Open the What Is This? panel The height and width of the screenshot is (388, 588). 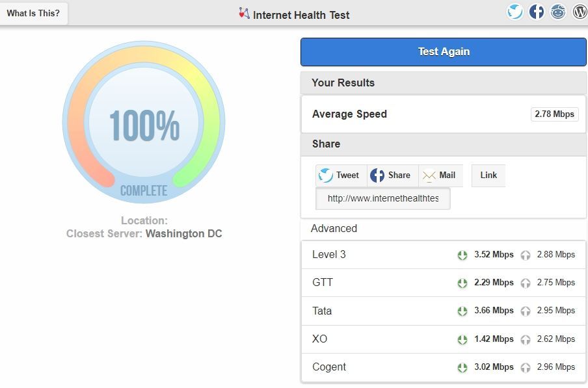34,12
